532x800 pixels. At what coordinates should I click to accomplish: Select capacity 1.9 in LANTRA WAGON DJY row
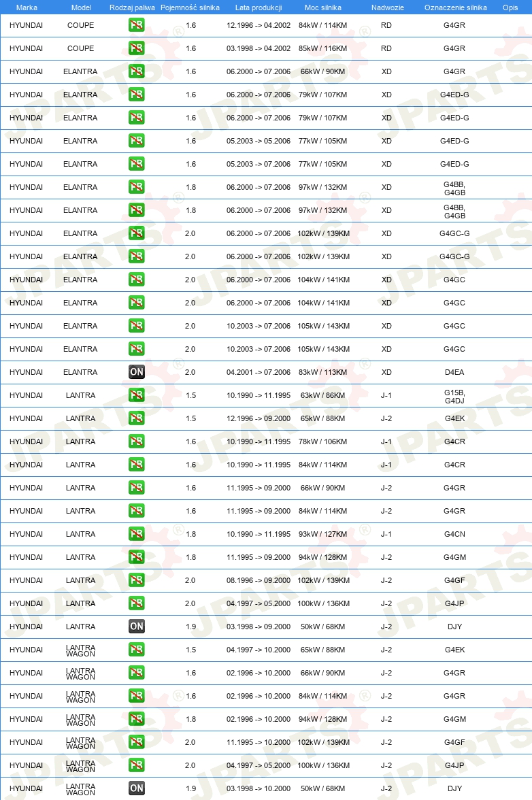click(190, 789)
